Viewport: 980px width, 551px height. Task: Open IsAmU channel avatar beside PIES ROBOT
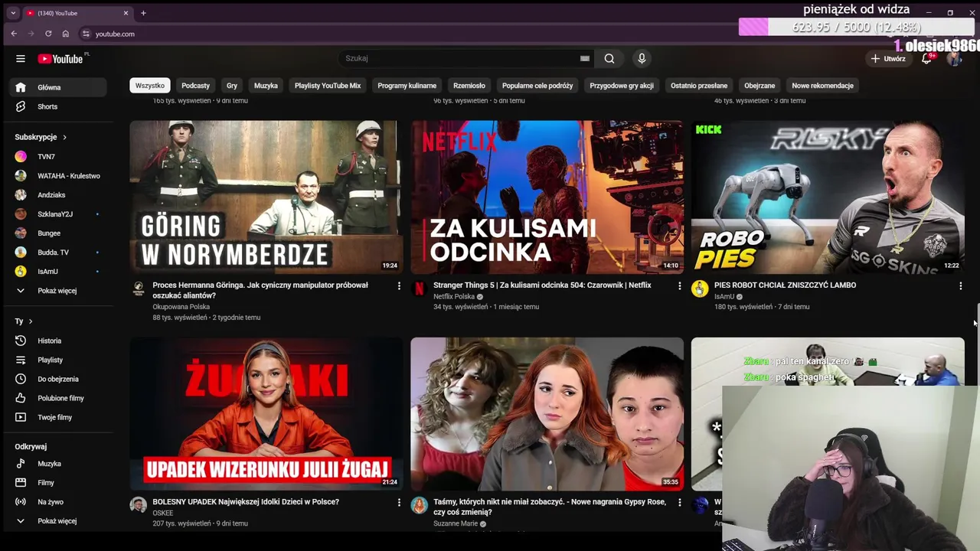tap(700, 289)
